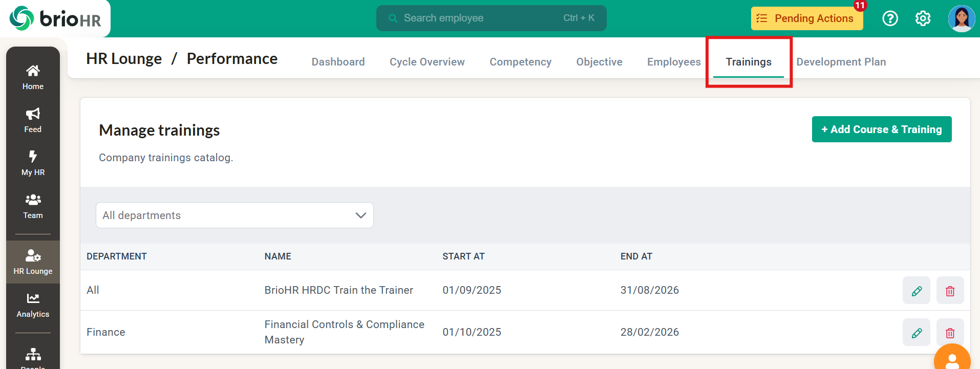This screenshot has height=369, width=980.
Task: Open the settings gear icon
Action: [x=923, y=18]
